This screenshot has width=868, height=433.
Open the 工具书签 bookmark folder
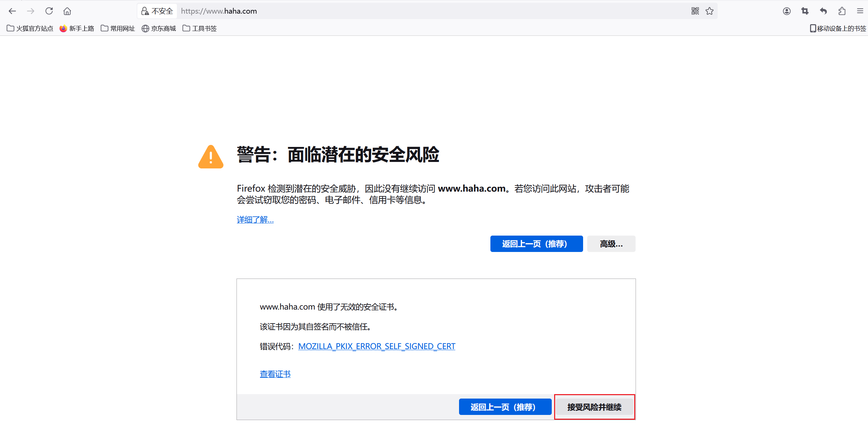coord(200,28)
